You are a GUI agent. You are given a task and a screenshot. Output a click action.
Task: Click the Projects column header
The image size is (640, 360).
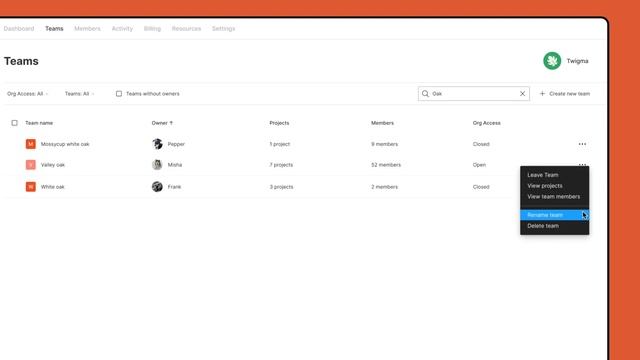(x=279, y=122)
